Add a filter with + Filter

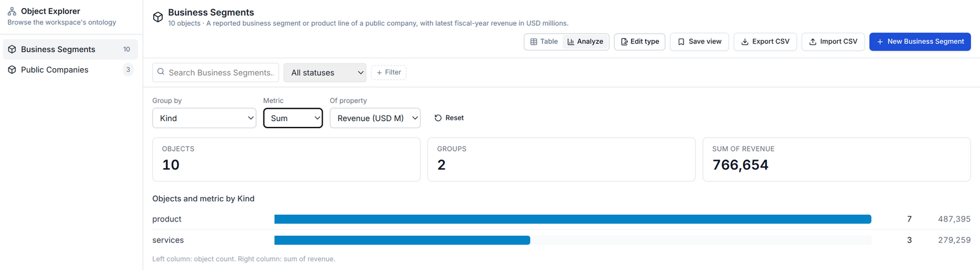(388, 72)
